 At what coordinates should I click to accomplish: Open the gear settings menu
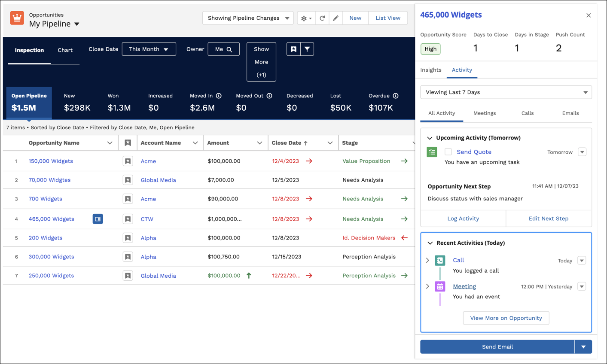306,18
